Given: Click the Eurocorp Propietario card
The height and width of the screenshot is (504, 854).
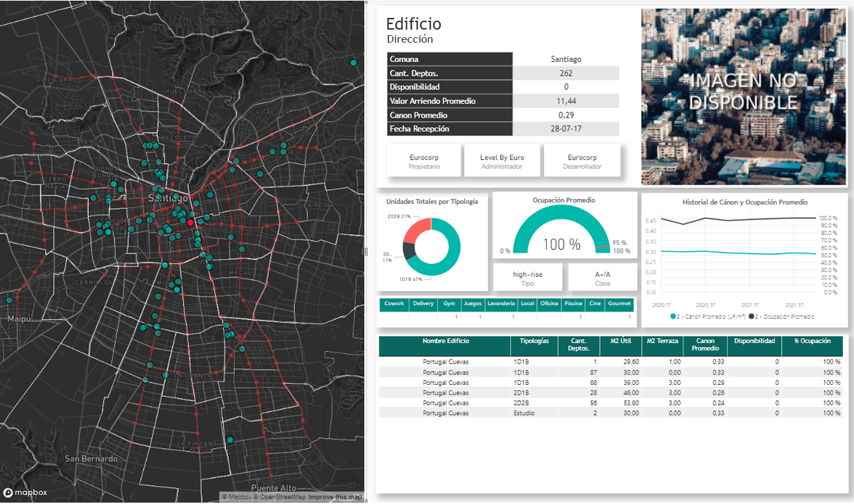Looking at the screenshot, I should tap(424, 161).
